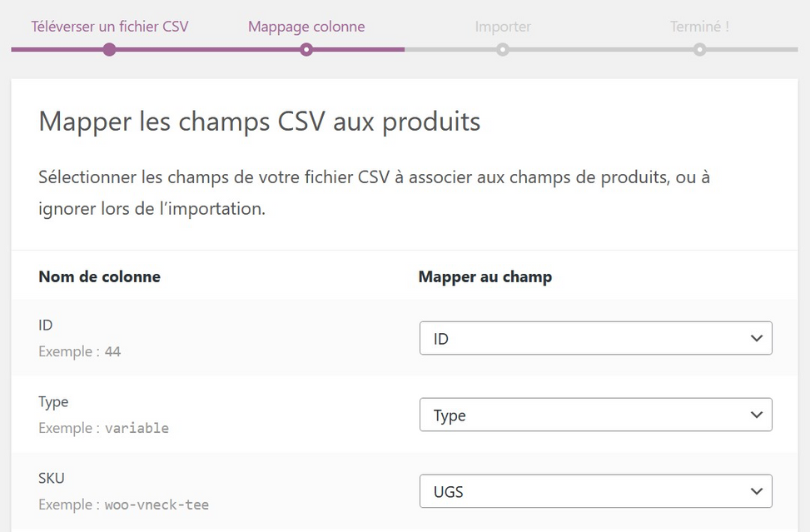This screenshot has width=810, height=532.
Task: Click the Terminé step circle marker
Action: (x=699, y=50)
